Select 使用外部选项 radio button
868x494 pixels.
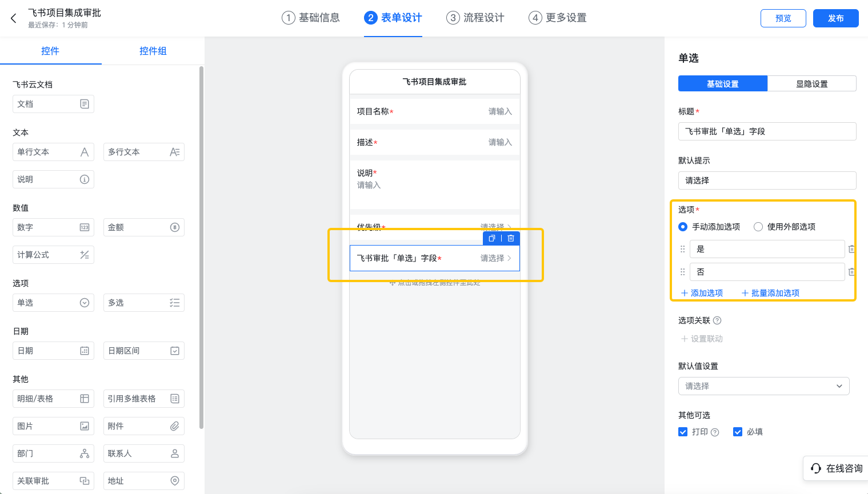pyautogui.click(x=758, y=227)
